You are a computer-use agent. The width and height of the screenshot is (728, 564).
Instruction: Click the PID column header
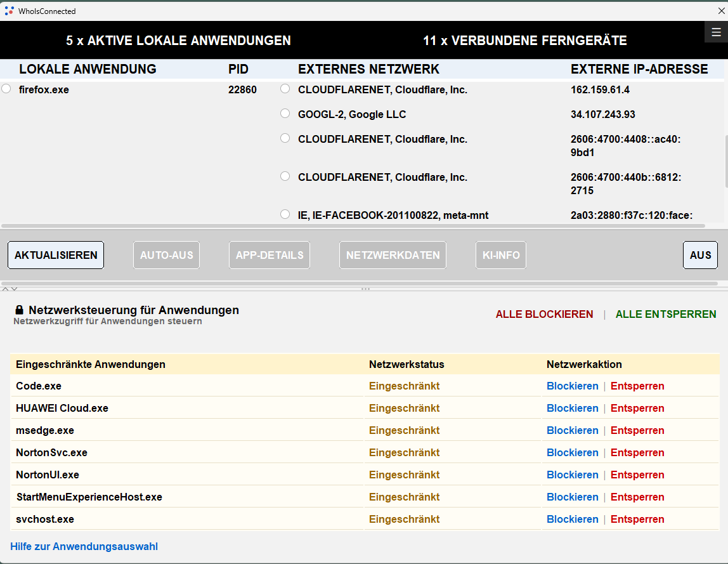[x=238, y=69]
